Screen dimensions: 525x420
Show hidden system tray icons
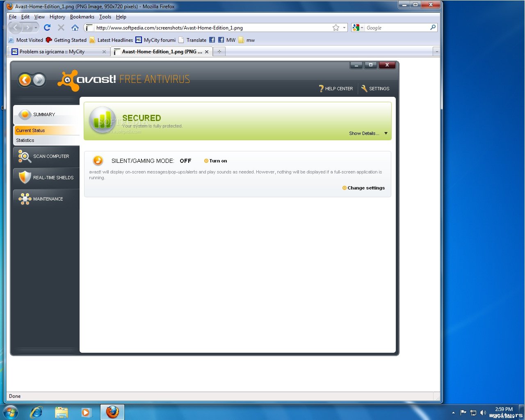tap(453, 413)
